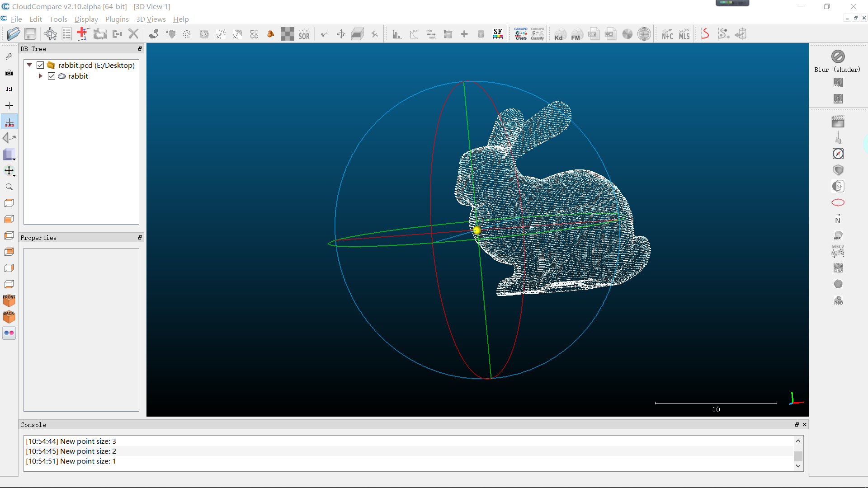The width and height of the screenshot is (868, 488).
Task: Click the SF color scale icon
Action: click(x=498, y=34)
